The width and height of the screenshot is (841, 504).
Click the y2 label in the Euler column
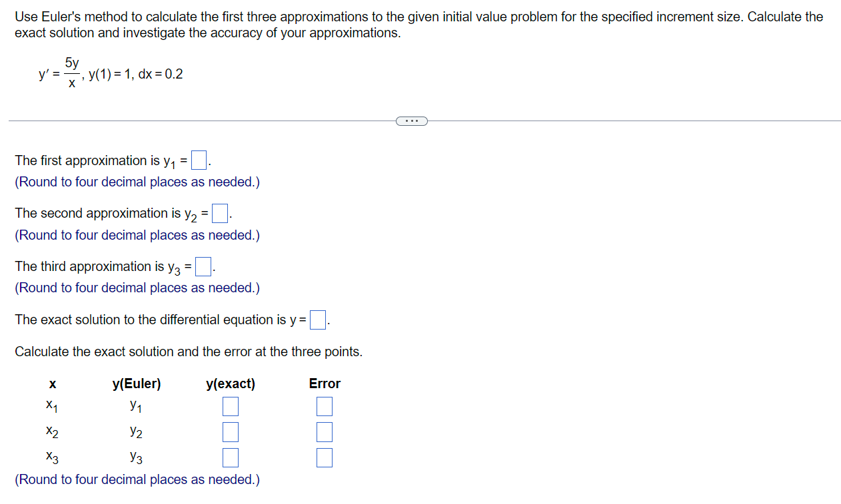coord(137,431)
